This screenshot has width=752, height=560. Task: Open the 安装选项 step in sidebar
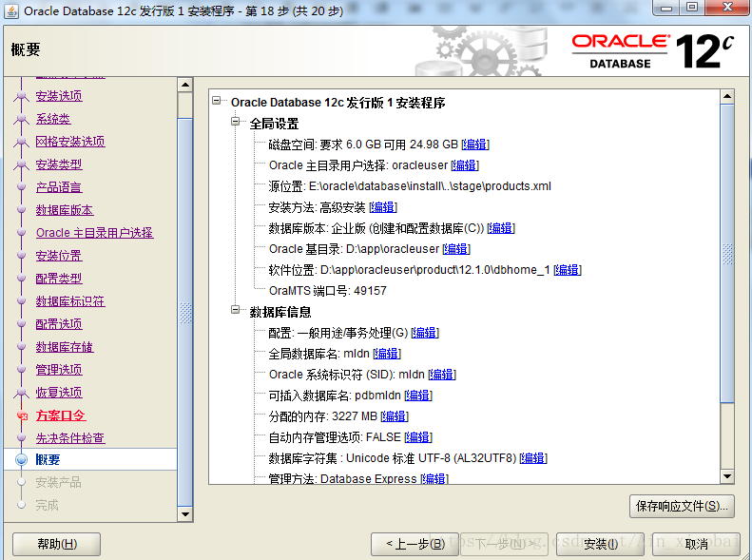point(59,96)
